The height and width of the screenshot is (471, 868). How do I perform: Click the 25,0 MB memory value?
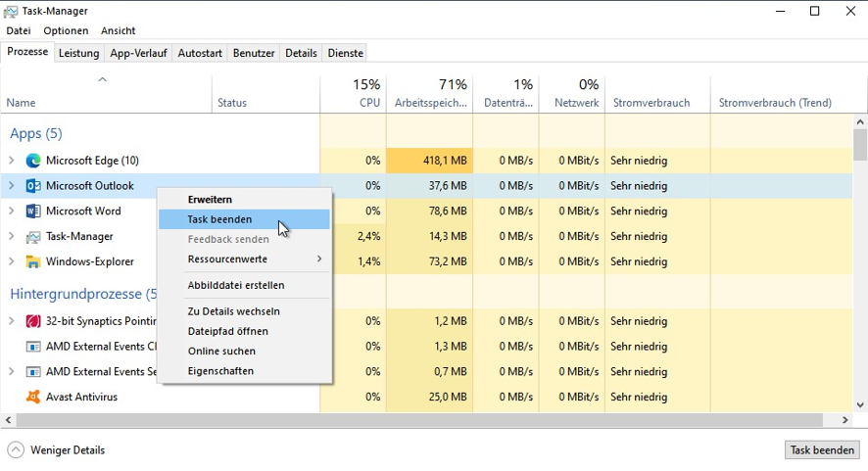[448, 397]
